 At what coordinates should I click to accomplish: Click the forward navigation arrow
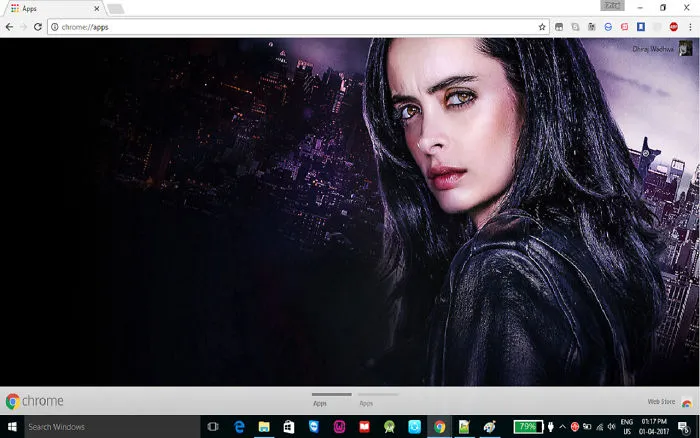[x=23, y=27]
